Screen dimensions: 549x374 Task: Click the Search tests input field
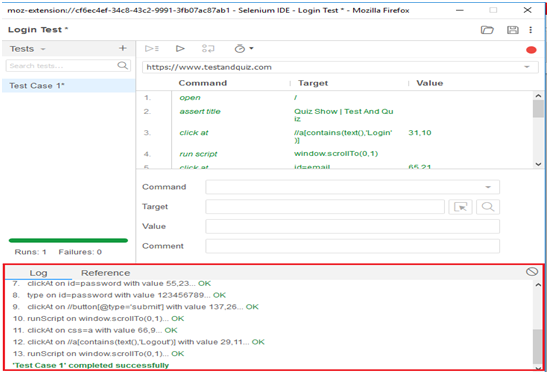(x=68, y=66)
